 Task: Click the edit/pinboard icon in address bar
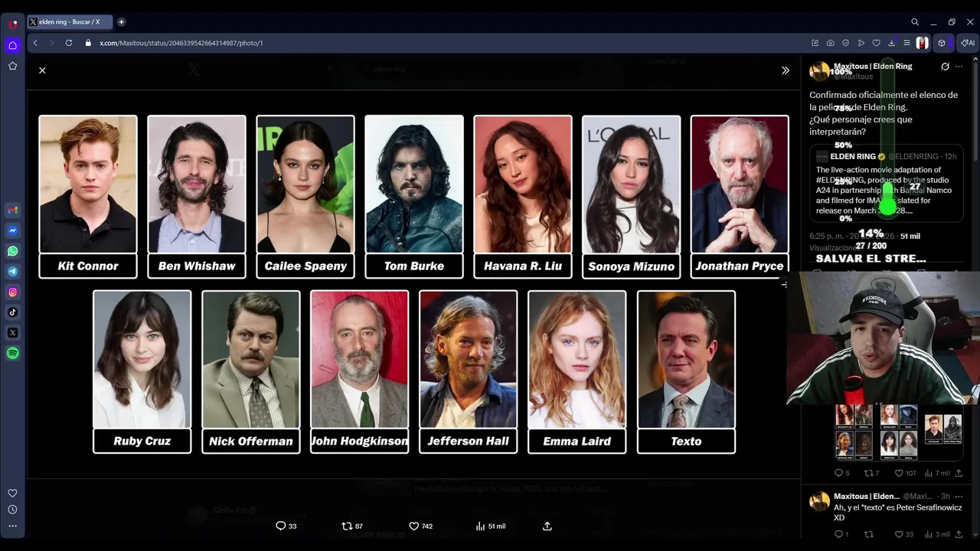coord(815,43)
